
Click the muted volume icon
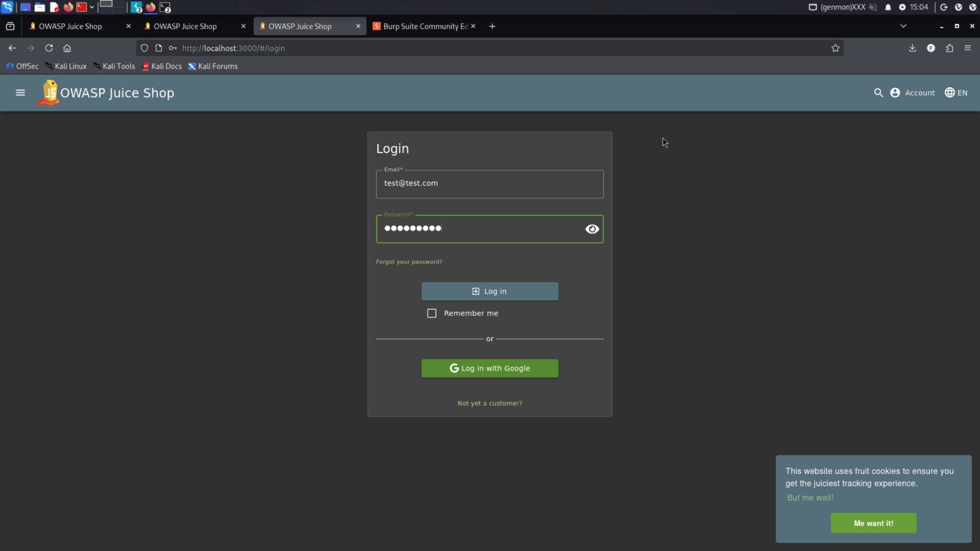[x=873, y=7]
